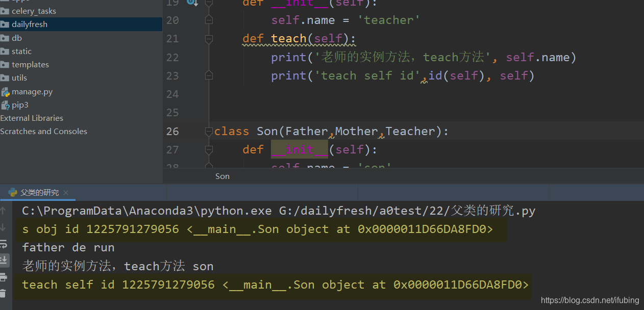Viewport: 644px width, 310px height.
Task: Click the Down the Stack Trace arrow
Action: (x=3, y=227)
